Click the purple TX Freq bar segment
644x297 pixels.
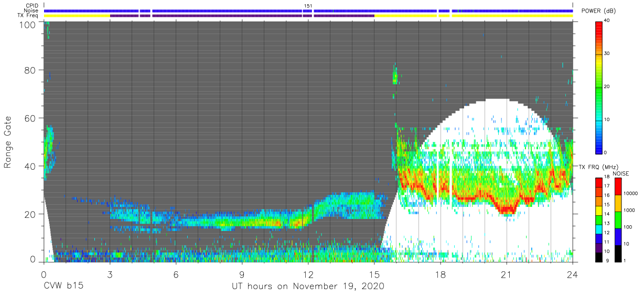(241, 16)
